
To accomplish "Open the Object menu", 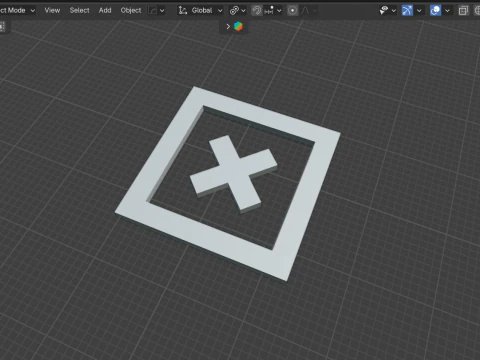I will [x=131, y=10].
